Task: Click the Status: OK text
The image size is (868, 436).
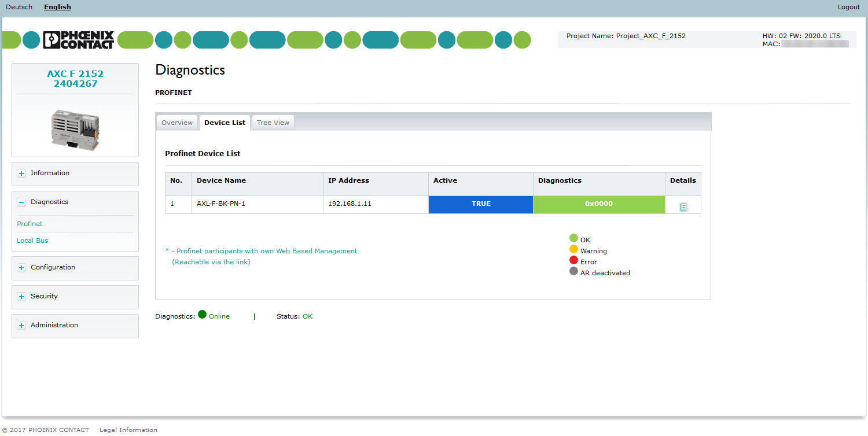Action: 295,316
